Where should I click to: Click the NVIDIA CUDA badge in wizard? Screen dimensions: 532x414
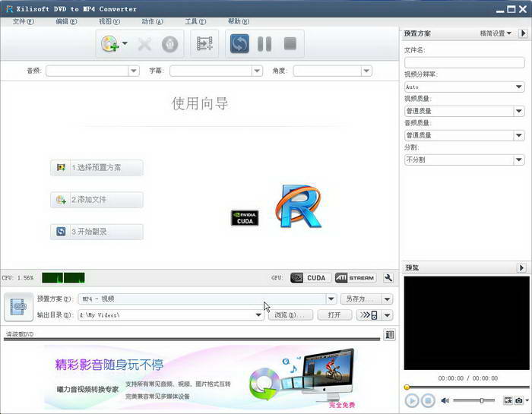click(245, 218)
